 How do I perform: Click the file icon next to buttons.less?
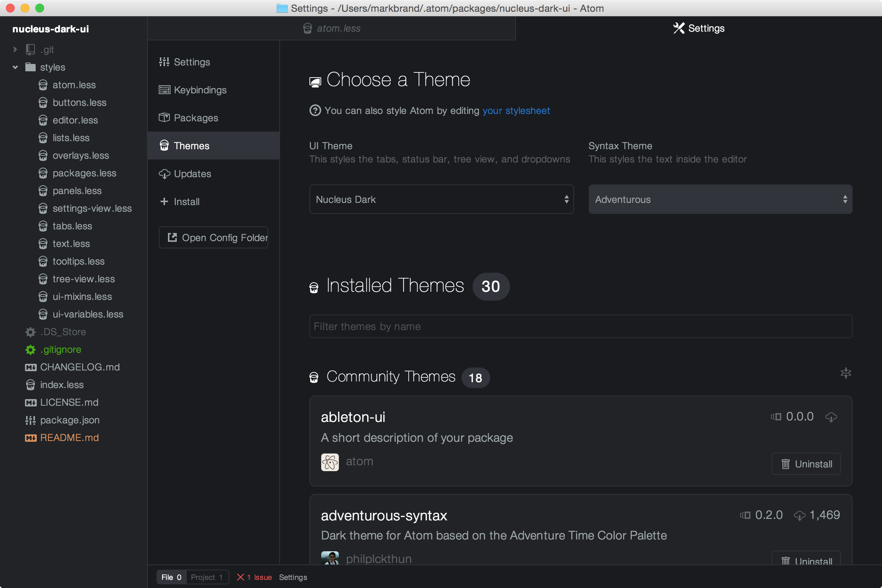click(x=43, y=103)
